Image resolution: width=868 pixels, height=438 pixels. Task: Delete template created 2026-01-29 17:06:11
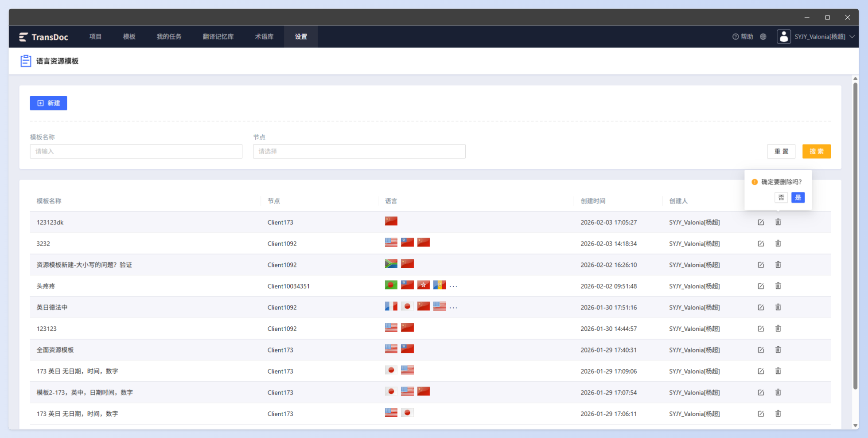click(x=778, y=414)
